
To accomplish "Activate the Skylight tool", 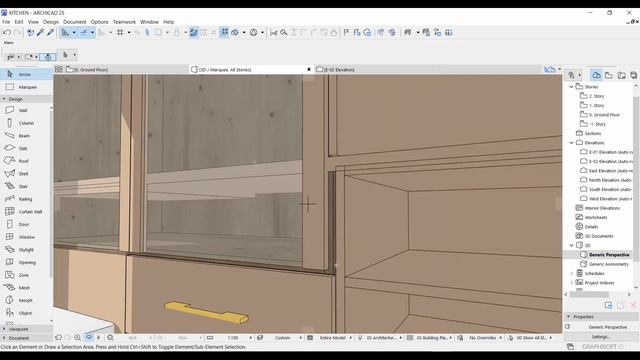I will [x=24, y=249].
